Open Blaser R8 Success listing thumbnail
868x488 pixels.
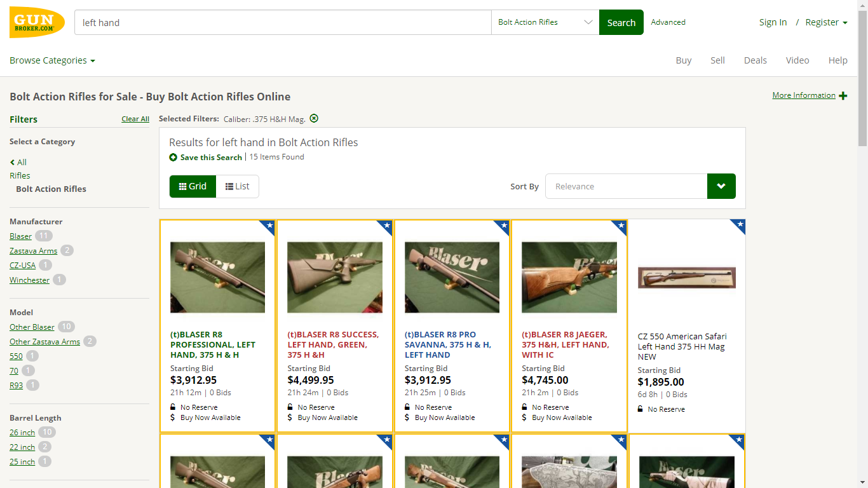click(335, 277)
